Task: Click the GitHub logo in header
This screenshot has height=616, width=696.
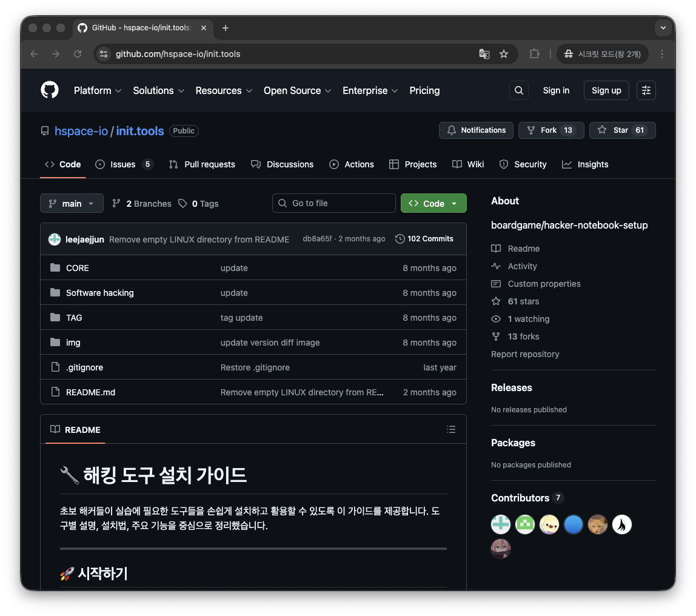Action: (50, 90)
